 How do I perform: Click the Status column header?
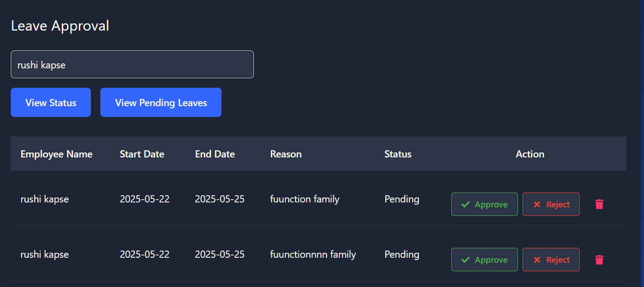398,154
